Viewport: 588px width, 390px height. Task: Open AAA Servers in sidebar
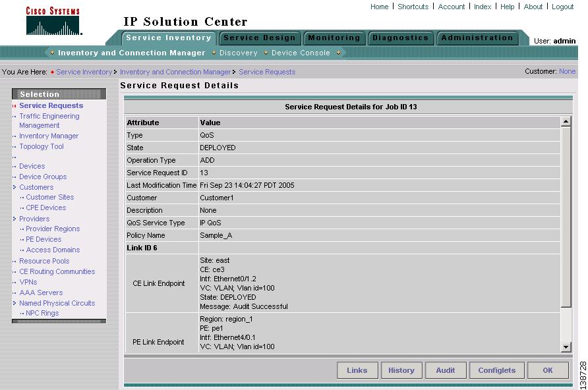point(41,292)
